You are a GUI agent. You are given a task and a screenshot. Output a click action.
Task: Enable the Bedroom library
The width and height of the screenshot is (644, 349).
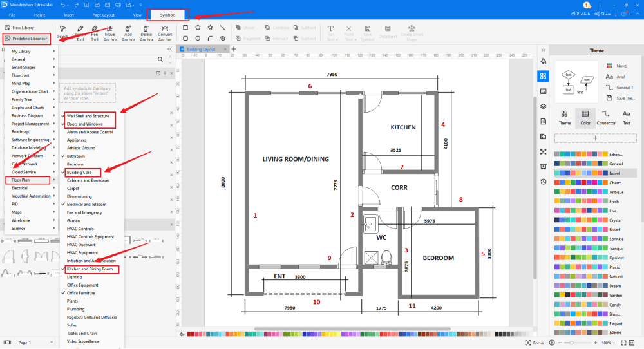(x=75, y=164)
